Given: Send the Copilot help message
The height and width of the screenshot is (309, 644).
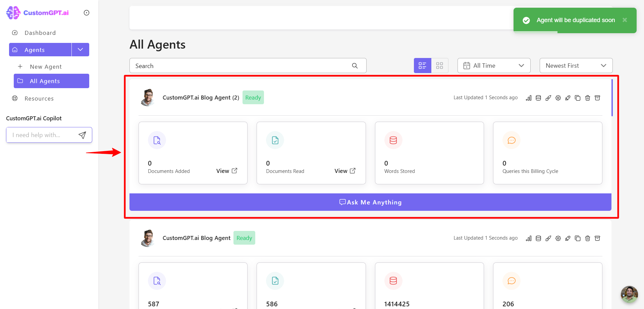Looking at the screenshot, I should coord(82,135).
